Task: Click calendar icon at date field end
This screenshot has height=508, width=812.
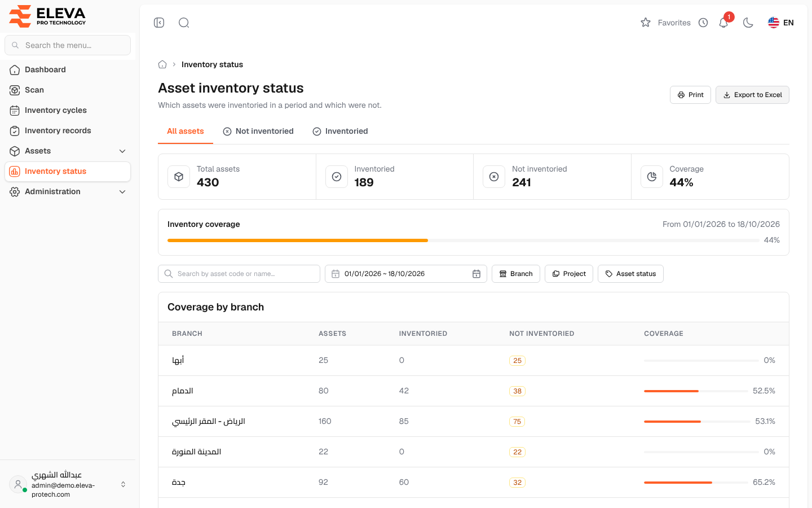Action: pyautogui.click(x=476, y=274)
